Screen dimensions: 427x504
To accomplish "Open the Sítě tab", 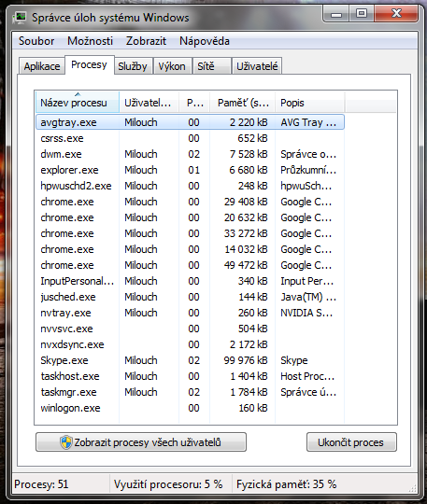I will 211,66.
